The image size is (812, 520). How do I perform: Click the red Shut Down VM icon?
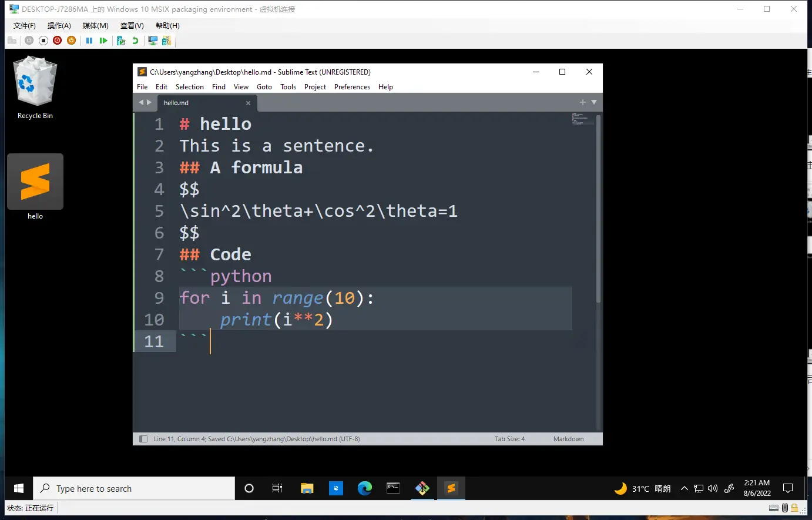57,41
